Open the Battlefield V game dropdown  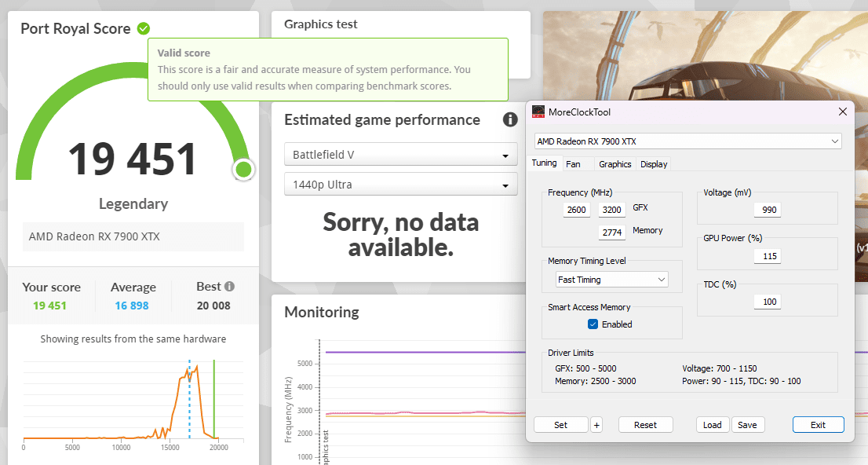click(x=401, y=155)
